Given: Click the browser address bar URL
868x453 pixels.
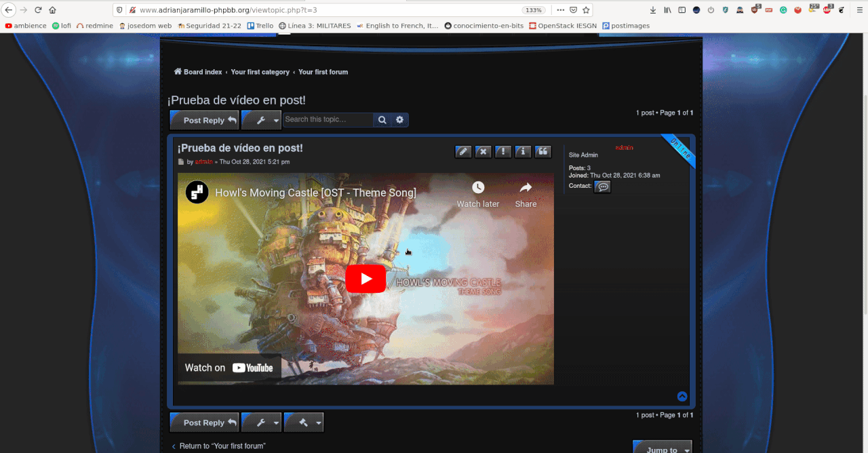Looking at the screenshot, I should click(228, 10).
